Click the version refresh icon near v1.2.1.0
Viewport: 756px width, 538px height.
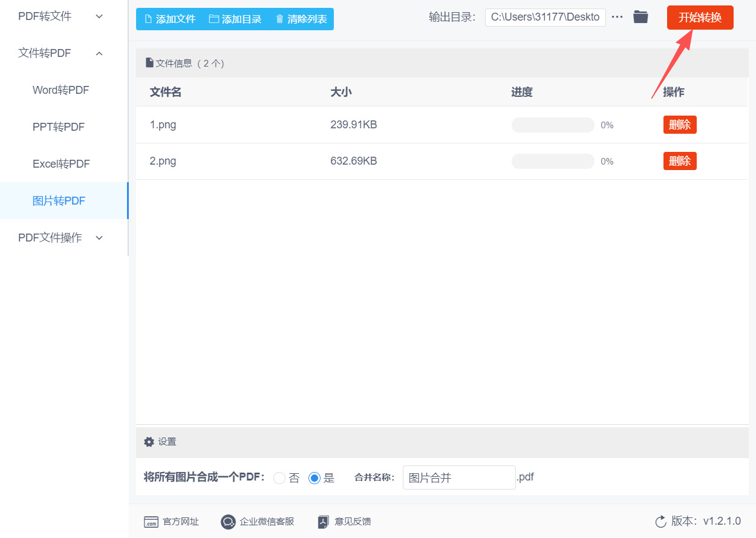pyautogui.click(x=660, y=521)
